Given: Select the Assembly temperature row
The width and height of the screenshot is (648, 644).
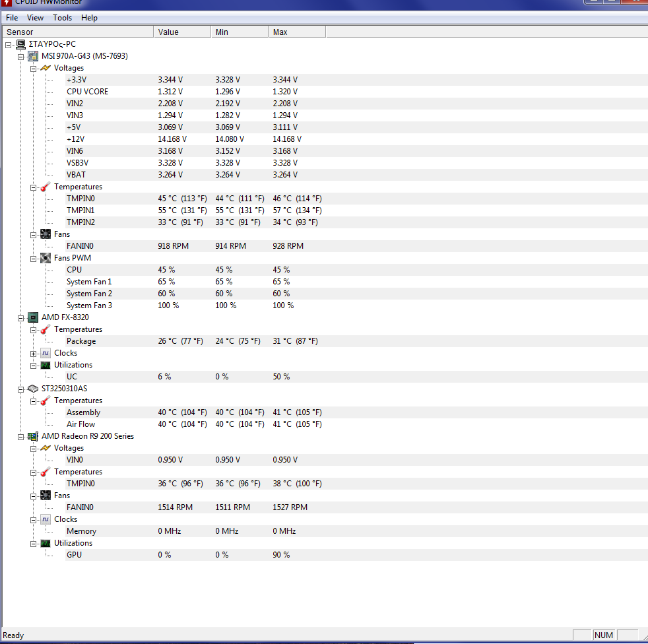Looking at the screenshot, I should click(356, 412).
